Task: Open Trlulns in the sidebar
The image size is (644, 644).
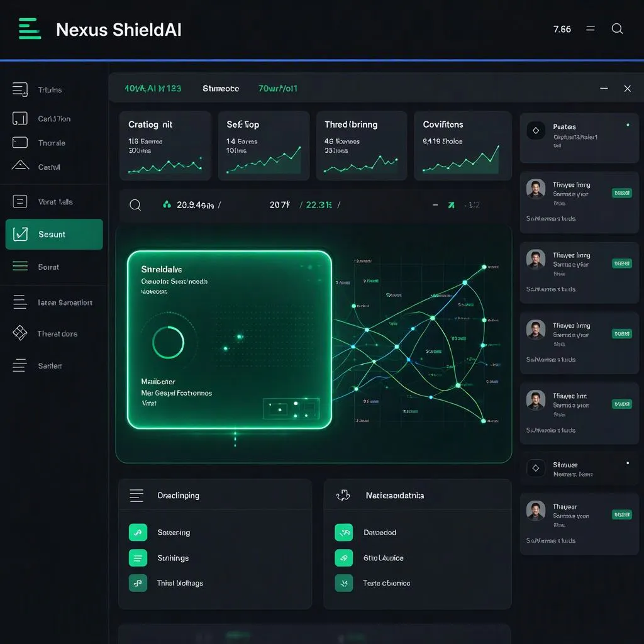Action: click(x=50, y=89)
